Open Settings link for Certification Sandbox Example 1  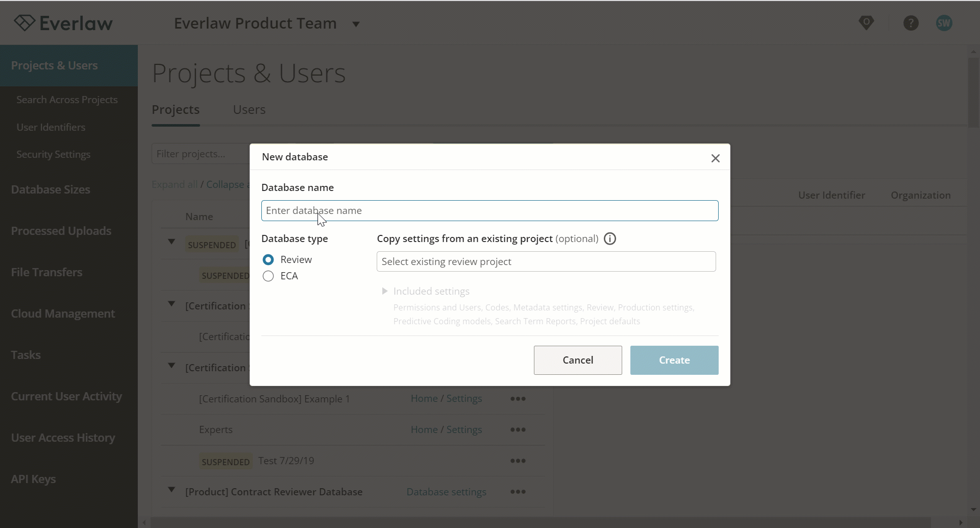[464, 398]
